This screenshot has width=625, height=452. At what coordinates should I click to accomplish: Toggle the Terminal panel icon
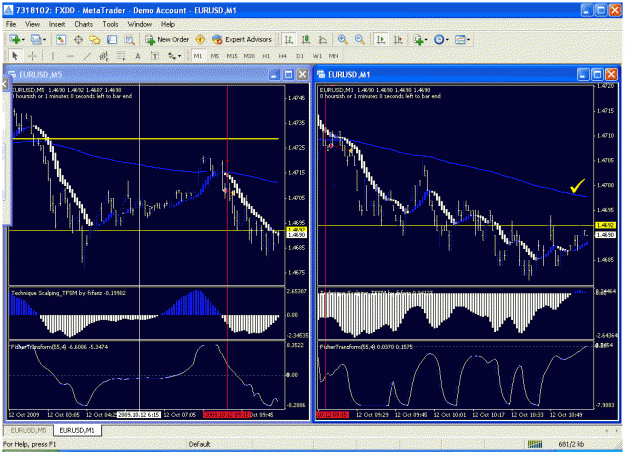pos(112,39)
